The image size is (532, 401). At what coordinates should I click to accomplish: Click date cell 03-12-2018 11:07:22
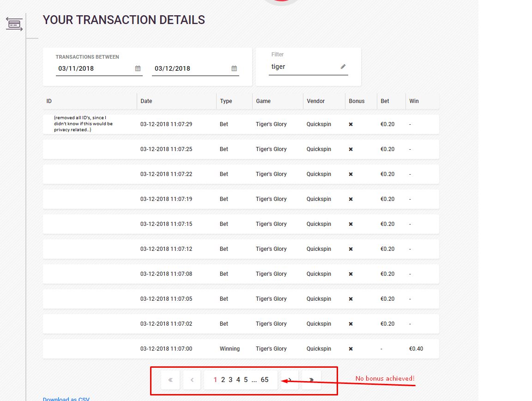point(166,174)
